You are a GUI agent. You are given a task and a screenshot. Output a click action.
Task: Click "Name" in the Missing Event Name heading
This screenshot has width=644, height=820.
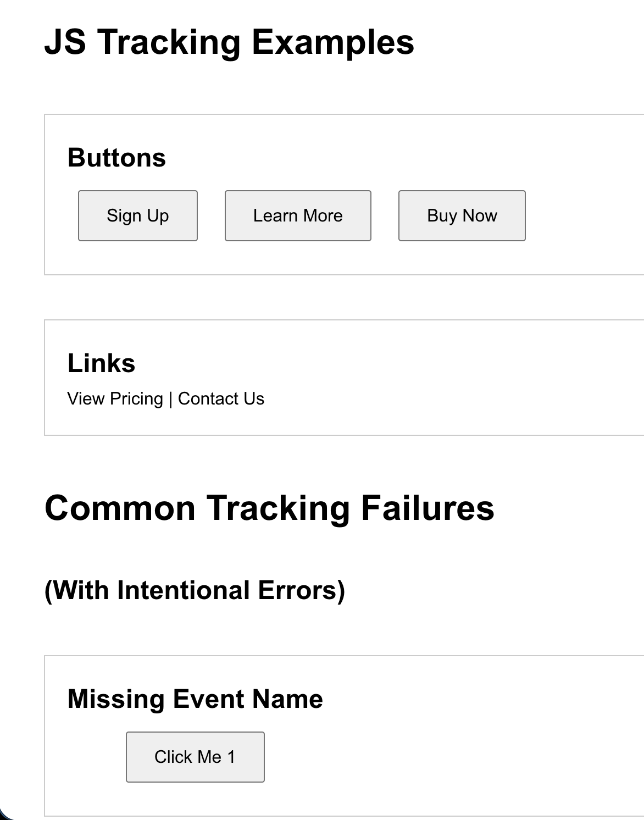tap(287, 699)
